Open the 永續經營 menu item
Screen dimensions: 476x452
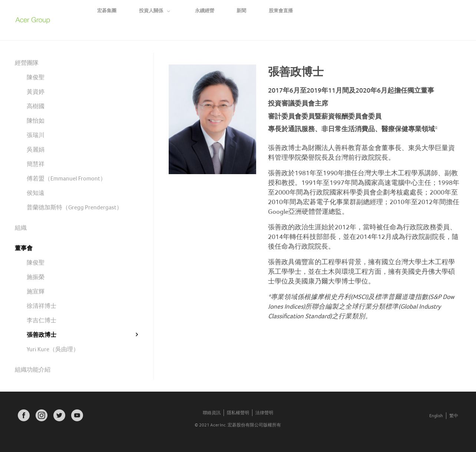point(205,11)
